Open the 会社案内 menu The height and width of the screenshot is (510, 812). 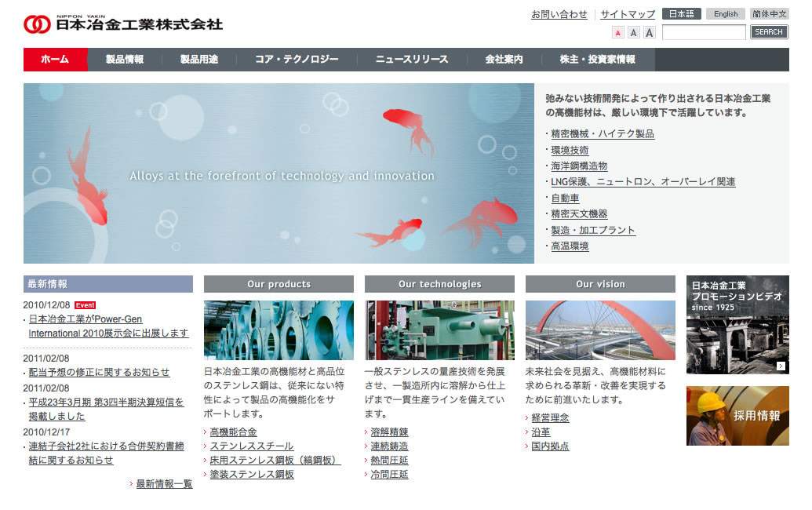click(x=504, y=60)
